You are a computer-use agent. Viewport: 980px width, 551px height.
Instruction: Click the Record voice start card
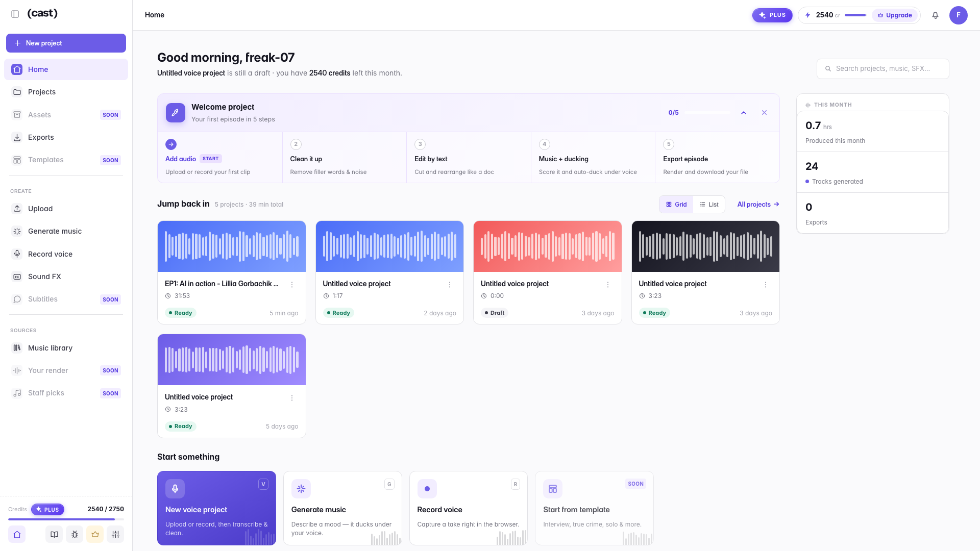pos(469,508)
